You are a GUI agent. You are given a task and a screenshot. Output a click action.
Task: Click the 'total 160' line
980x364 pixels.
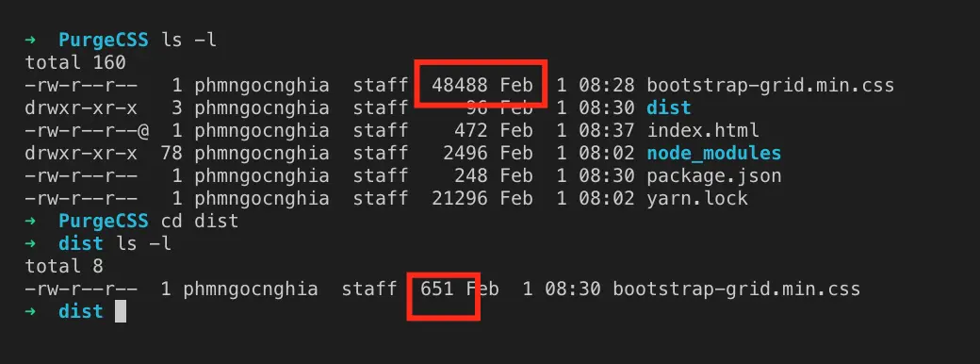tap(75, 62)
